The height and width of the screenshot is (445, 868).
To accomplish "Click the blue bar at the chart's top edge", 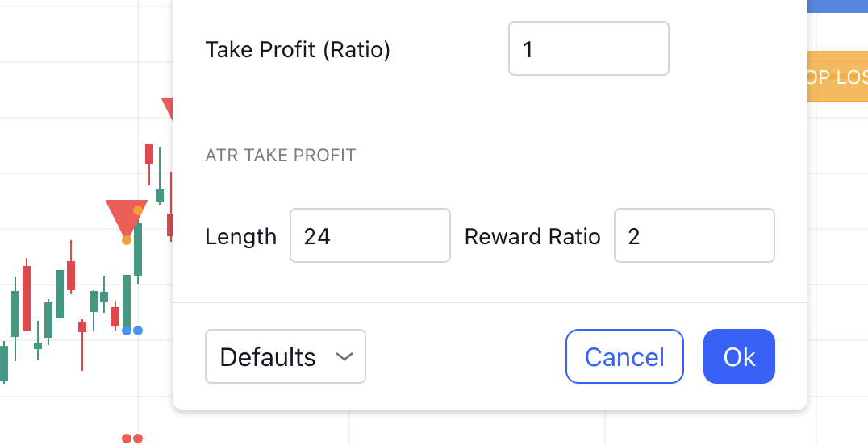I will pyautogui.click(x=837, y=6).
